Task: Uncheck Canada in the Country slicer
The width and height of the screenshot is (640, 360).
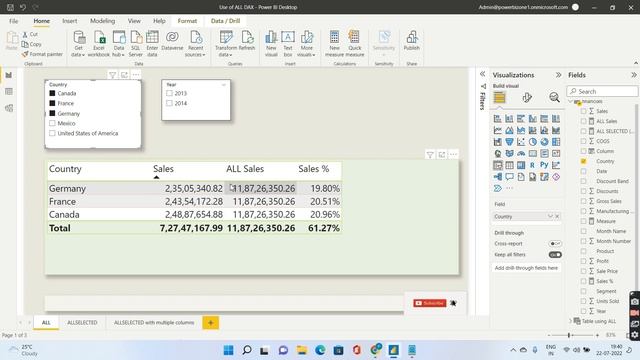Action: 52,93
